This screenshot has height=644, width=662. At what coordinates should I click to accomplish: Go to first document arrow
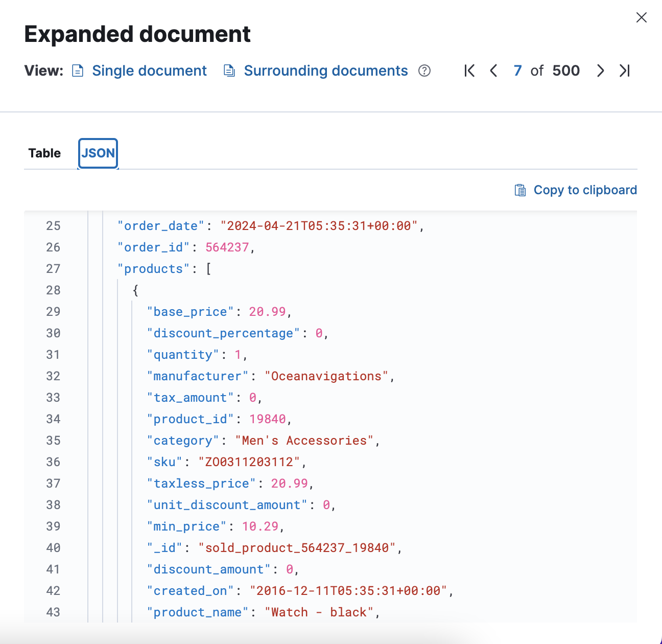point(469,71)
